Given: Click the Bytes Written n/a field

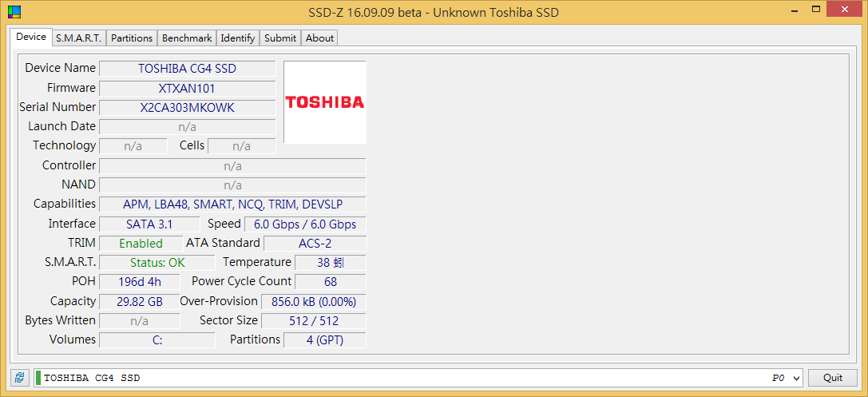Looking at the screenshot, I should [x=140, y=321].
